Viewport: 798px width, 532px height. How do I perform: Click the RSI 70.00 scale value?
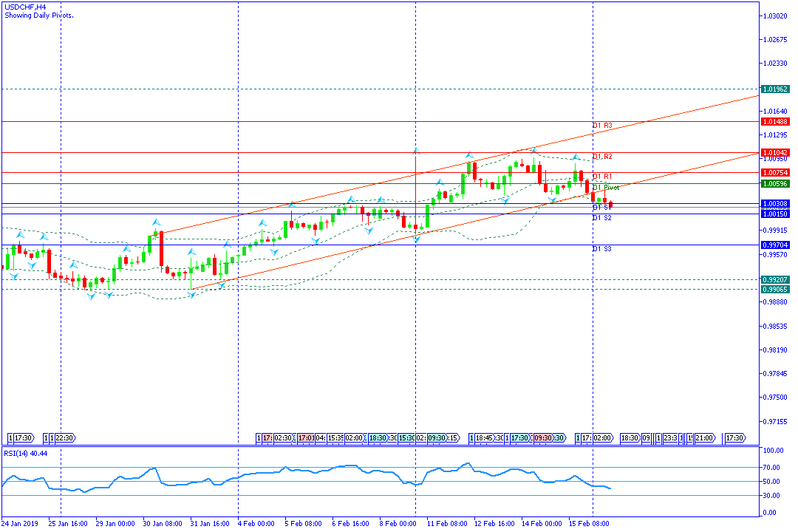[x=772, y=467]
